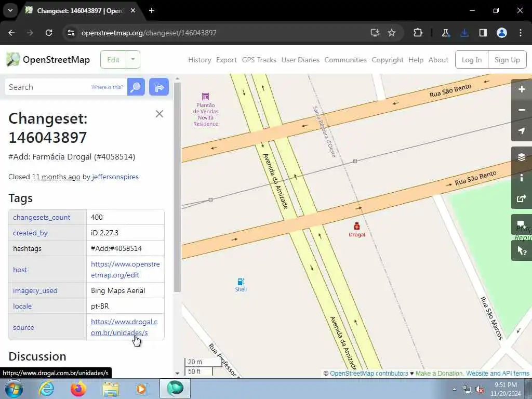Open the Copyright page

pyautogui.click(x=388, y=60)
